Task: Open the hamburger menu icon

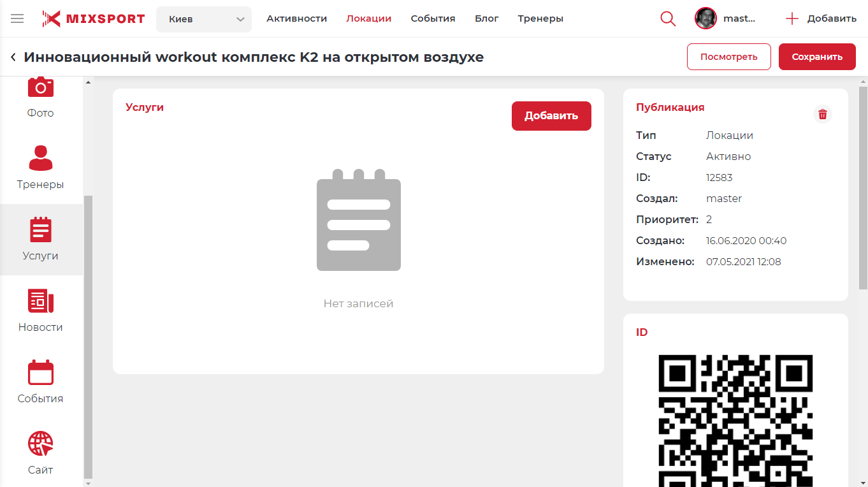Action: pos(17,19)
